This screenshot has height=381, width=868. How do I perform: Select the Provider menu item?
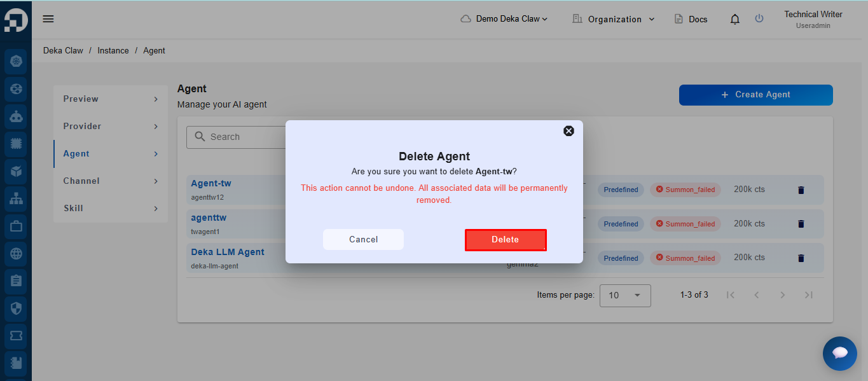click(x=111, y=126)
